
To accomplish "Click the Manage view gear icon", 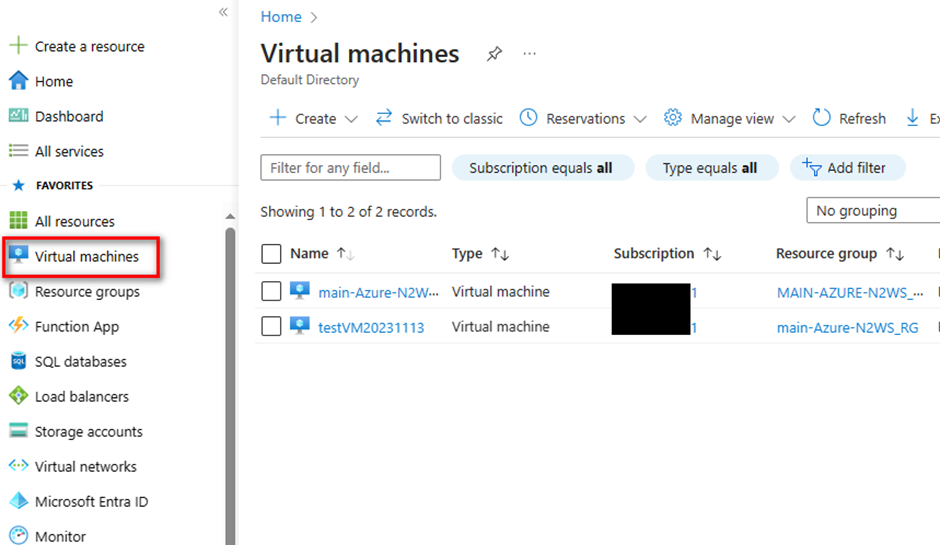I will click(673, 118).
